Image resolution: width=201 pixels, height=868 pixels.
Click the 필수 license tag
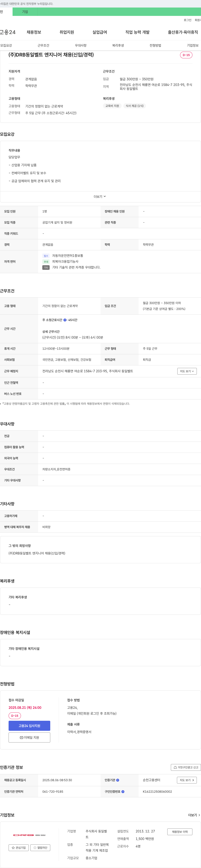point(46,256)
